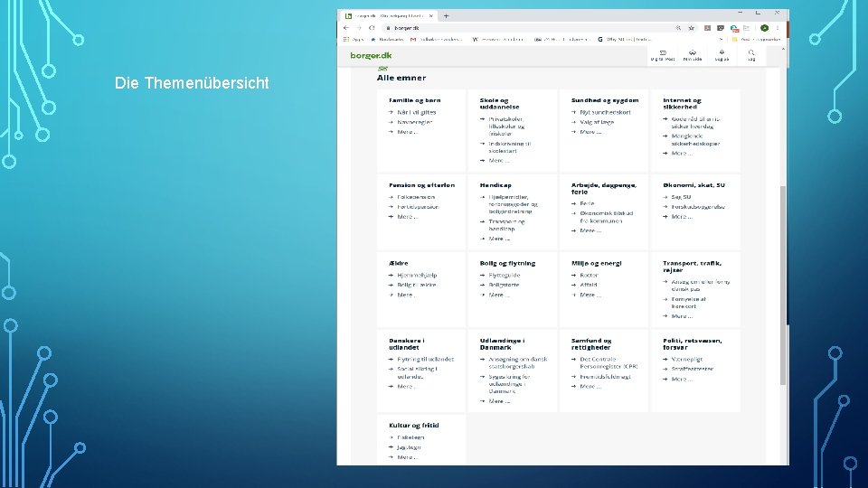Click the Ferie link

[x=587, y=203]
